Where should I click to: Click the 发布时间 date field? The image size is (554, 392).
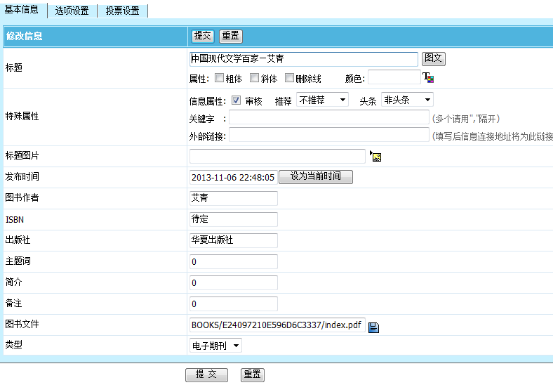pyautogui.click(x=233, y=177)
